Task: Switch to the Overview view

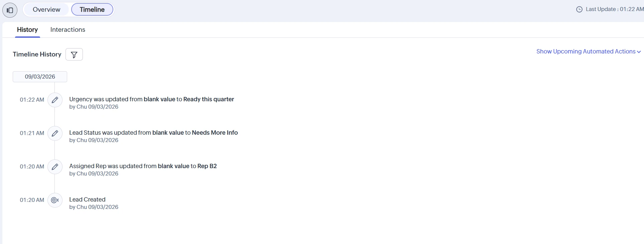Action: pos(46,10)
